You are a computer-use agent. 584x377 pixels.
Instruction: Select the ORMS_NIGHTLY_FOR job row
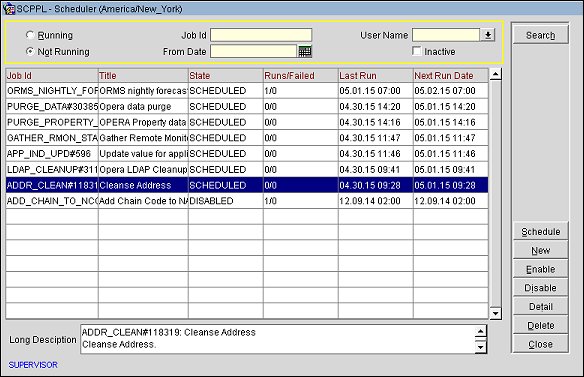point(247,91)
